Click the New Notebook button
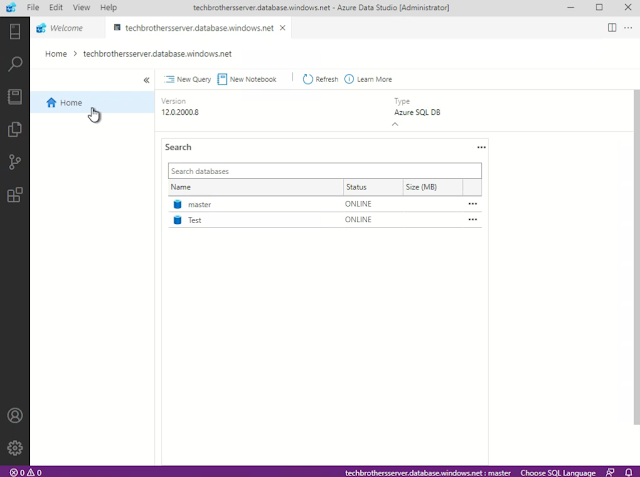The height and width of the screenshot is (477, 640). tap(247, 79)
